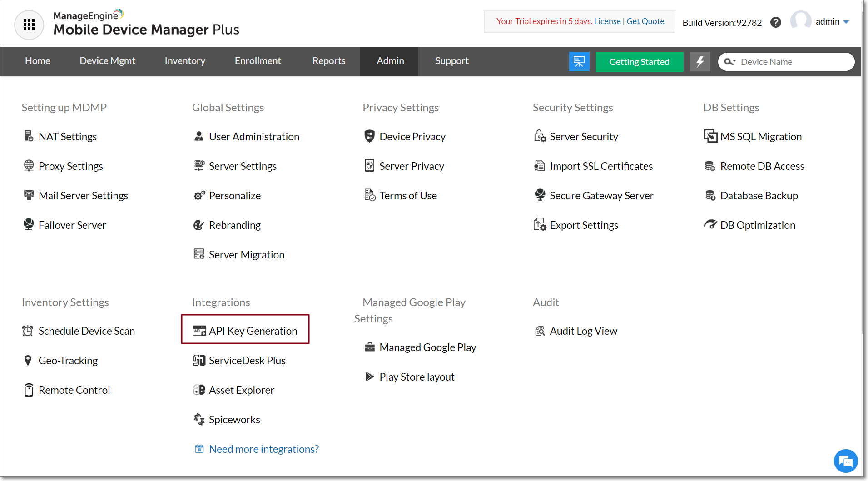Switch to the Reports tab
Image resolution: width=868 pixels, height=481 pixels.
coord(328,61)
